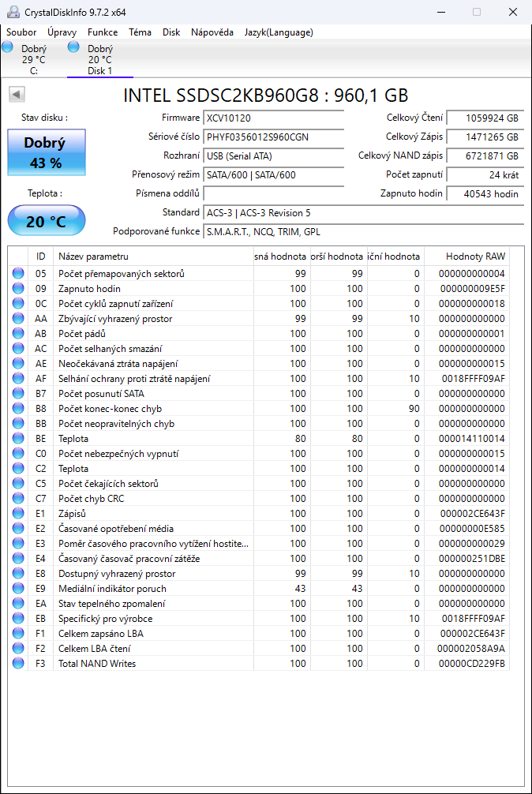Screen dimensions: 532x794
Task: Select row E3 Poměr časového pracovního vytížení
Action: [259, 543]
